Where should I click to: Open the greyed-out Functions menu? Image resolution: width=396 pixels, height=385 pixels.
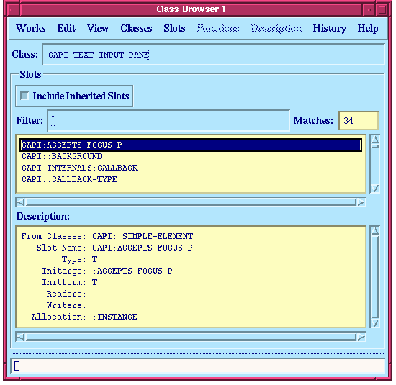coord(218,28)
